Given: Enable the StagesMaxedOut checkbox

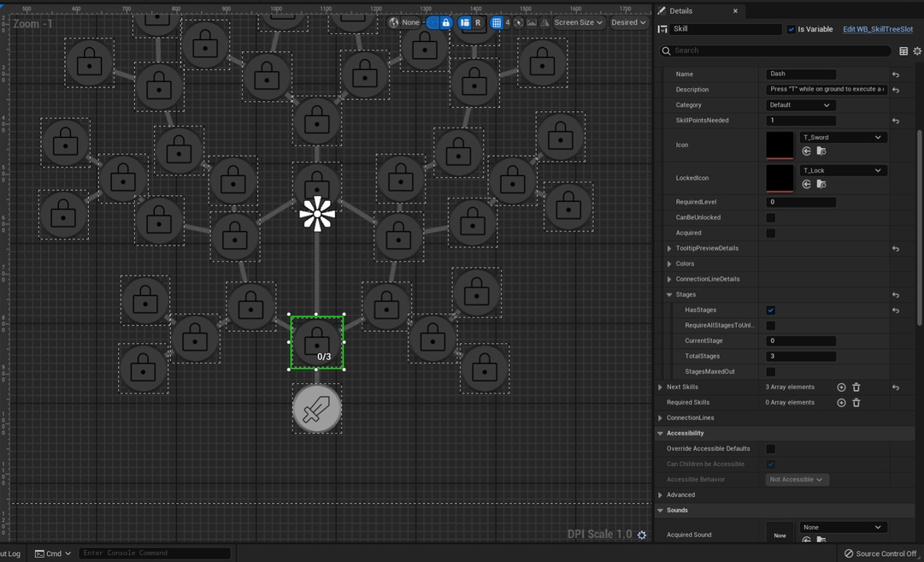Looking at the screenshot, I should (771, 371).
